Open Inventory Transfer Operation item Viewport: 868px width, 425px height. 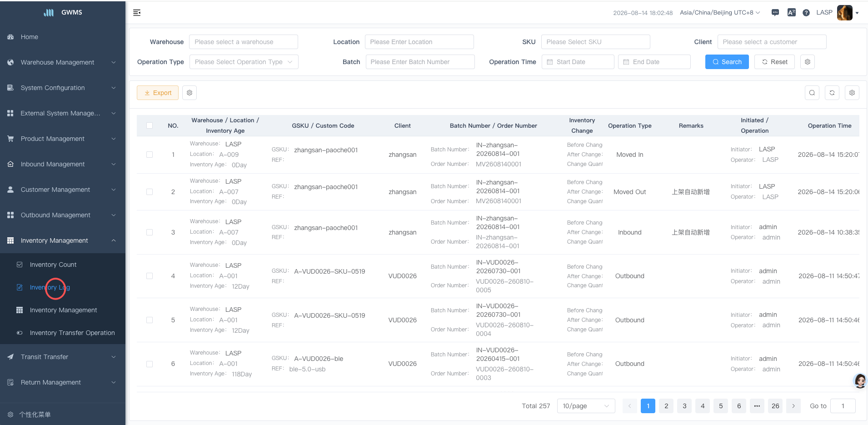(x=63, y=333)
